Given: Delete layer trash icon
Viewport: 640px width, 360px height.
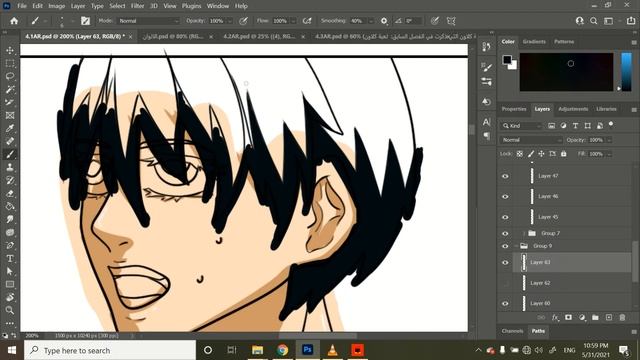Looking at the screenshot, I should click(622, 318).
